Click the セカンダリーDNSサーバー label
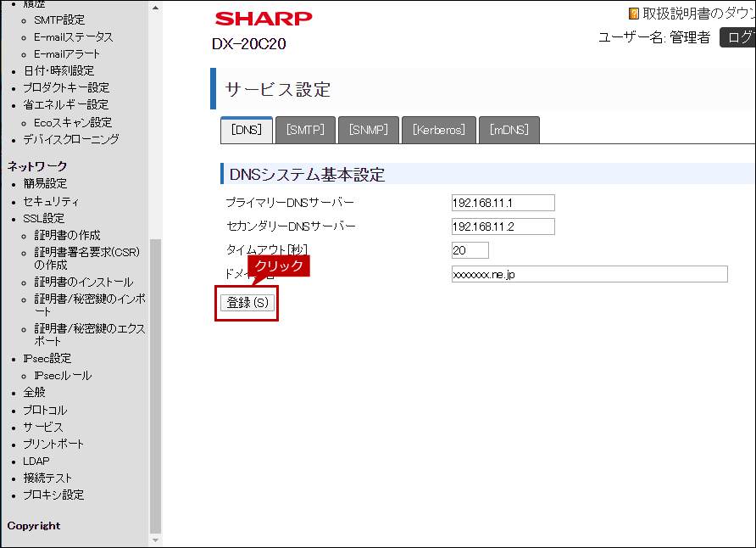This screenshot has height=548, width=756. click(x=291, y=226)
